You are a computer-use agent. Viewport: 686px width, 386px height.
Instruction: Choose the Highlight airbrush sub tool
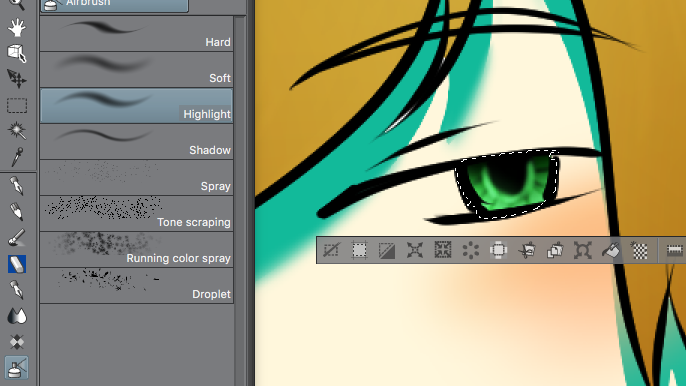pyautogui.click(x=136, y=105)
